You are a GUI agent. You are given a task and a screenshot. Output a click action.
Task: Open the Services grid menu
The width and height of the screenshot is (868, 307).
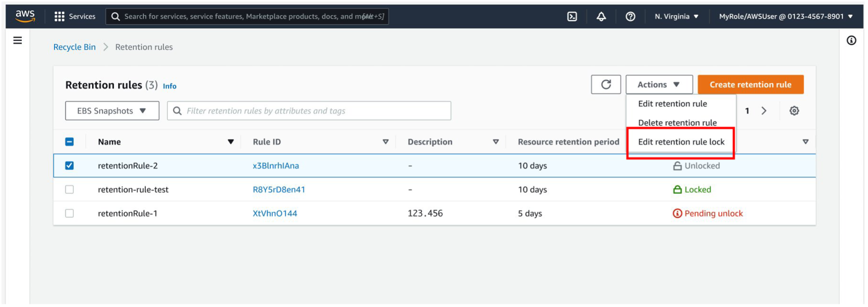75,17
